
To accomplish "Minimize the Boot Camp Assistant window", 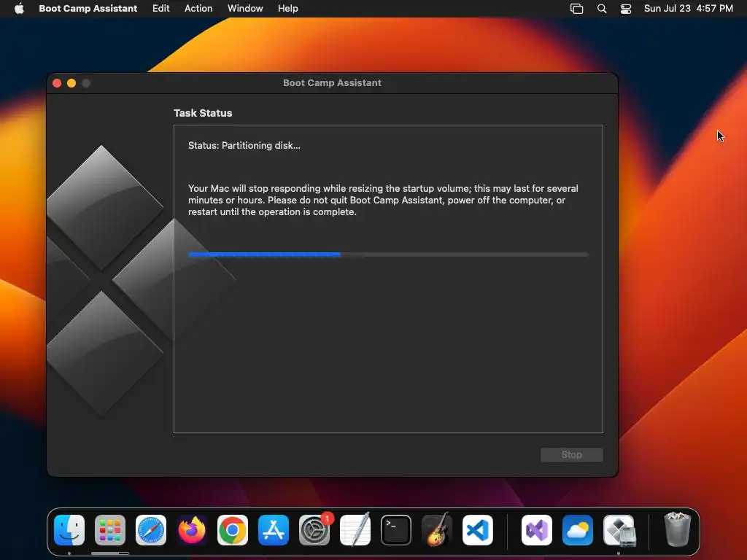I will [x=71, y=83].
